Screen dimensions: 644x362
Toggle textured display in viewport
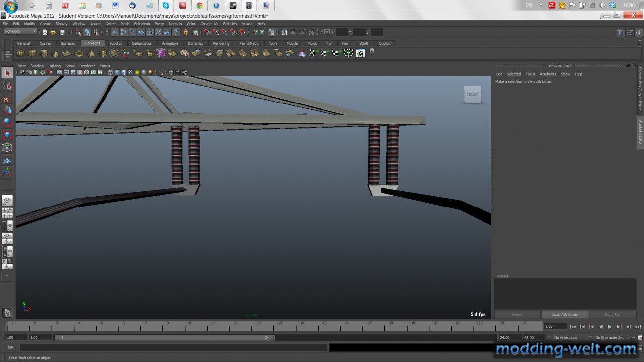[130, 72]
